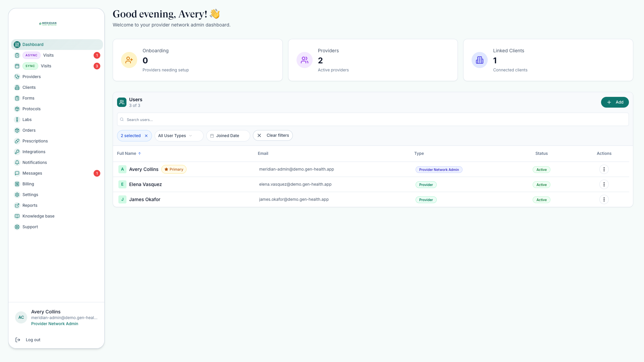Click the email elena.vasquez@demo.gen-health.app
Viewport: 644px width, 362px height.
pos(295,184)
